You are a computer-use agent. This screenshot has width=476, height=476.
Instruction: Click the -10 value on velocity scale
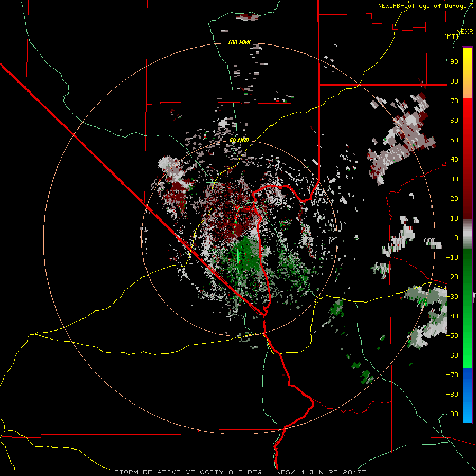click(x=452, y=258)
